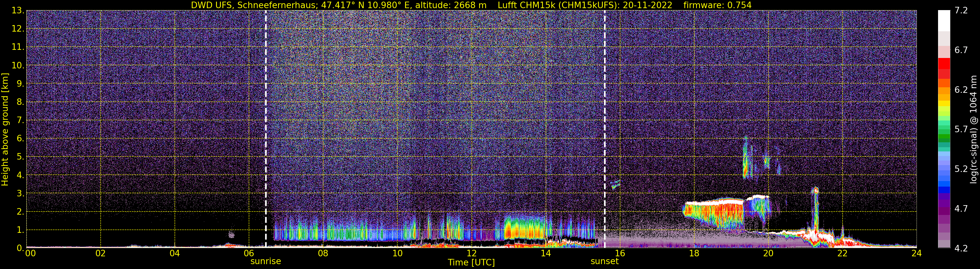Click the '12.' height tick label

18,29
